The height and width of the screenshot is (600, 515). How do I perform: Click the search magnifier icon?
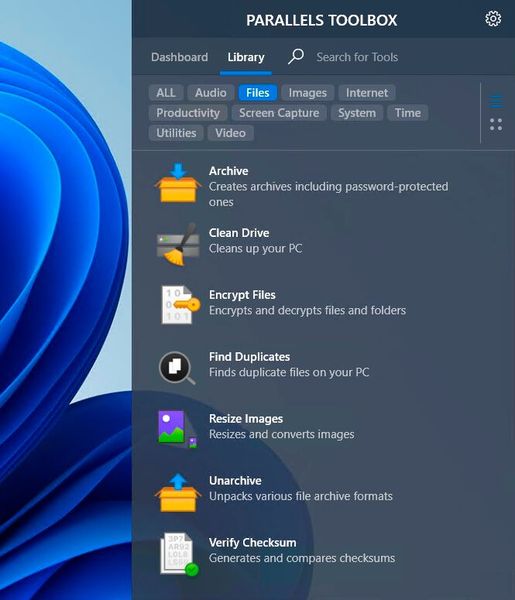coord(296,57)
